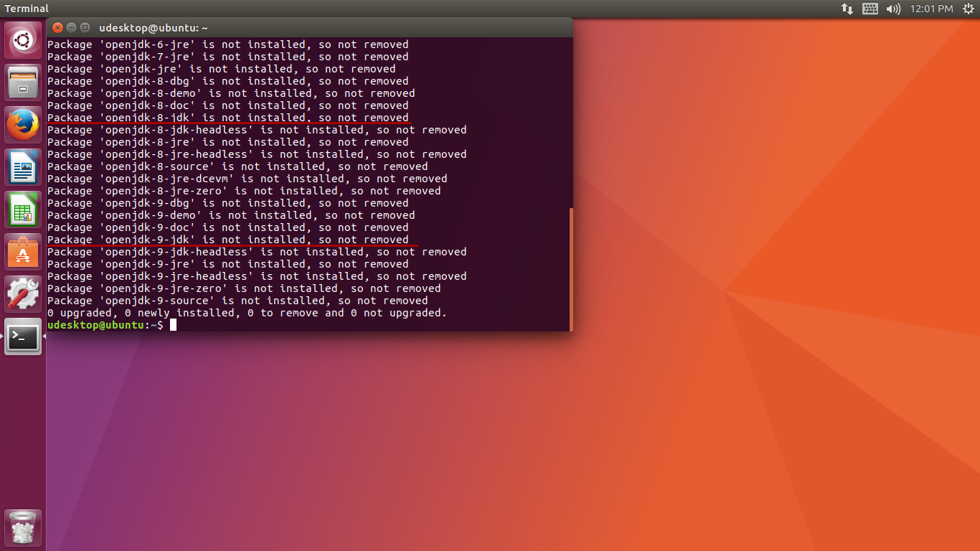This screenshot has height=551, width=980.
Task: Click the terminal's orange scrollbar
Action: [x=571, y=269]
